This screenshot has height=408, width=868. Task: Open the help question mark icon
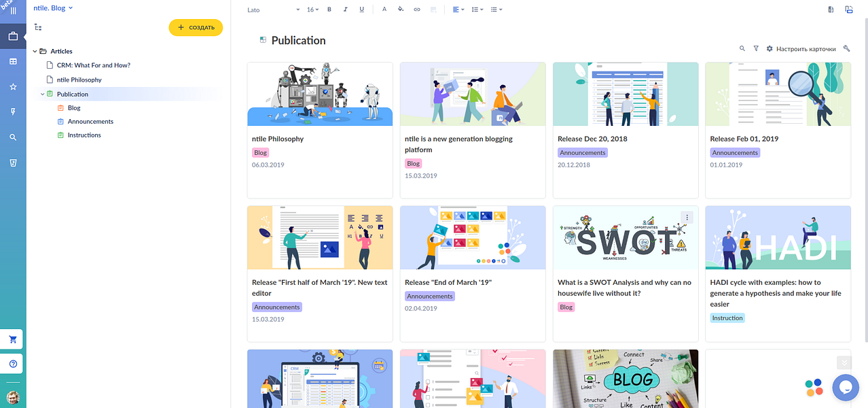(13, 364)
